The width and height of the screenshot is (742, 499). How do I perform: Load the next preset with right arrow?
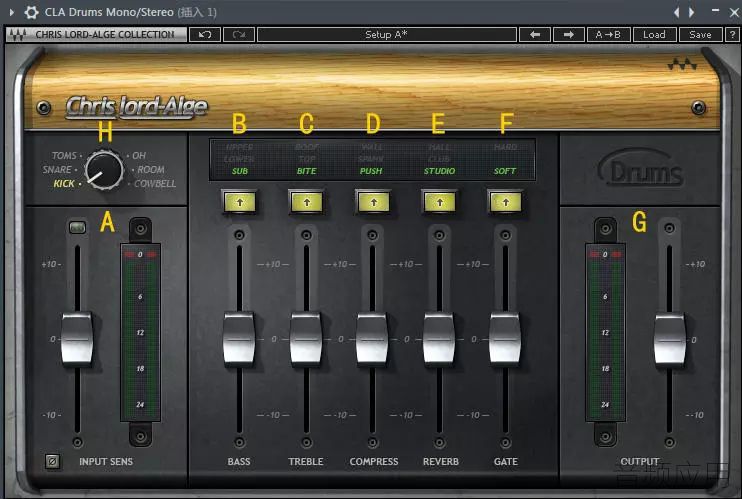pos(568,35)
